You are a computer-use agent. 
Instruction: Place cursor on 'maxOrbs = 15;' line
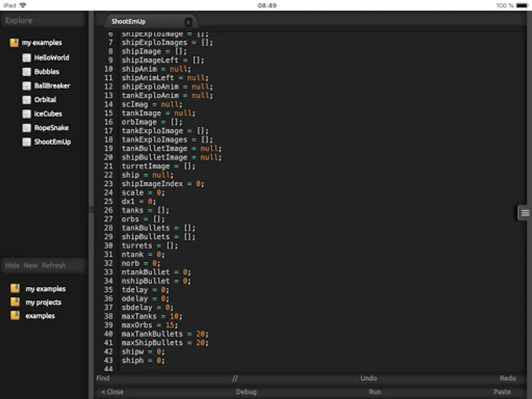click(x=150, y=325)
